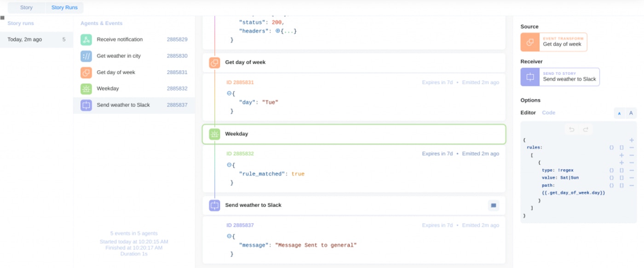Switch to the Story tab
Image resolution: width=644 pixels, height=268 pixels.
[26, 8]
